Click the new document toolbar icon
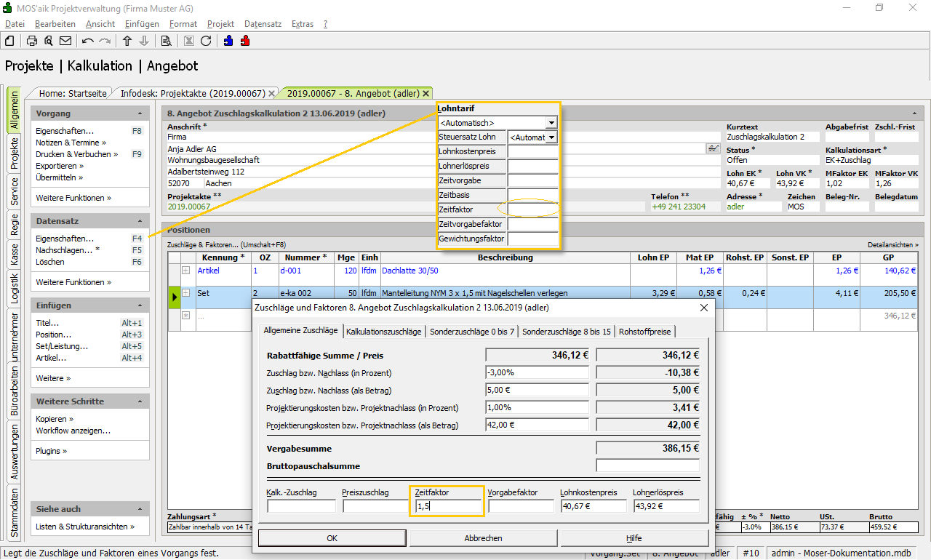 [x=10, y=41]
